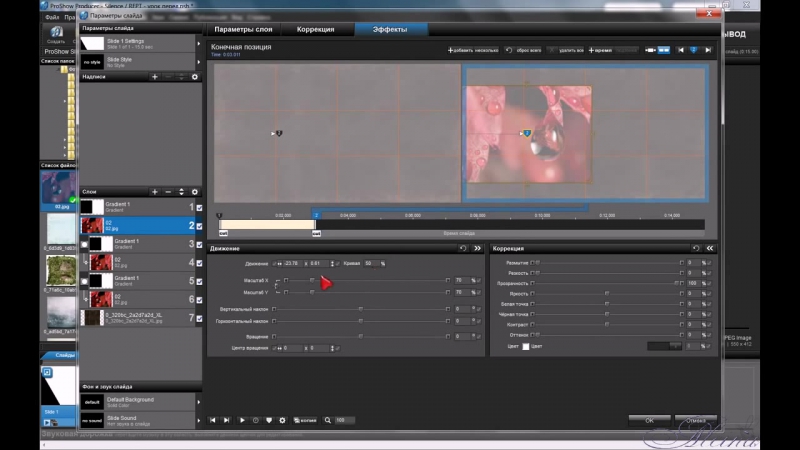Go to previous slide in bottom toolbar
800x450 pixels.
pyautogui.click(x=213, y=420)
